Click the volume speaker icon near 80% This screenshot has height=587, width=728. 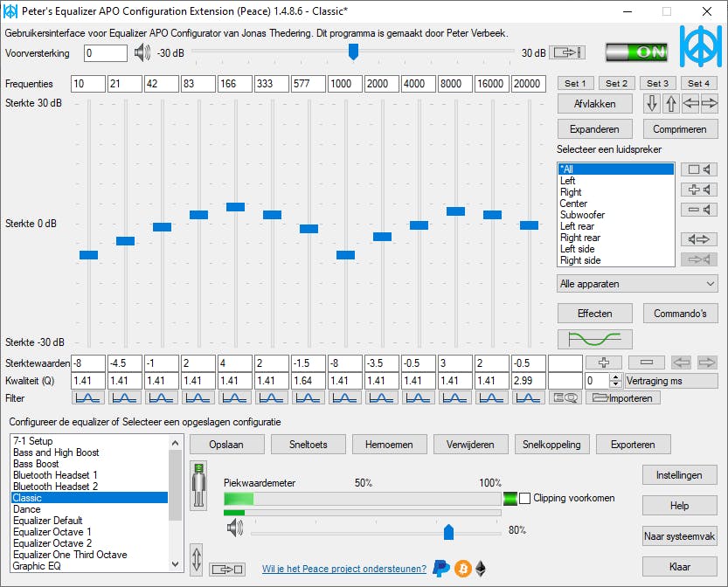pyautogui.click(x=235, y=528)
